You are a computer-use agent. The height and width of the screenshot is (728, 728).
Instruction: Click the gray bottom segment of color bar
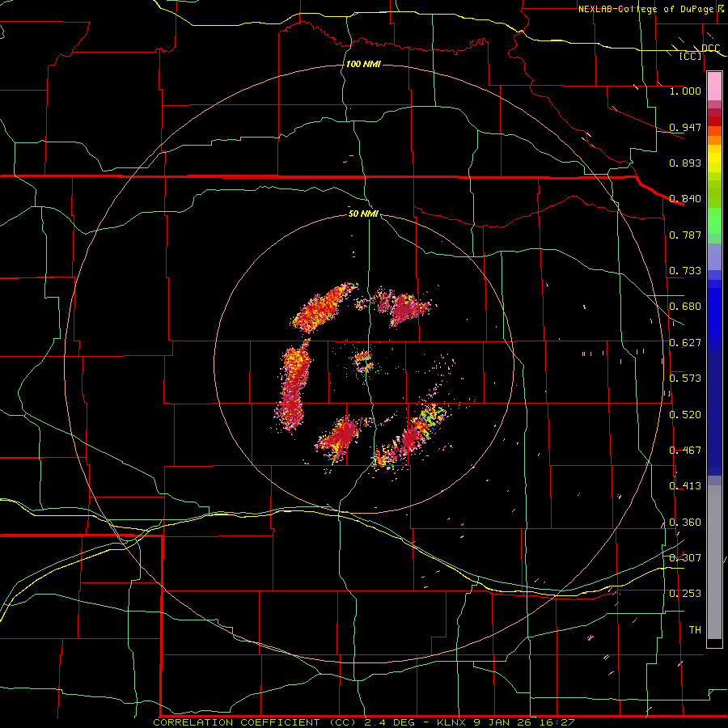tap(714, 562)
